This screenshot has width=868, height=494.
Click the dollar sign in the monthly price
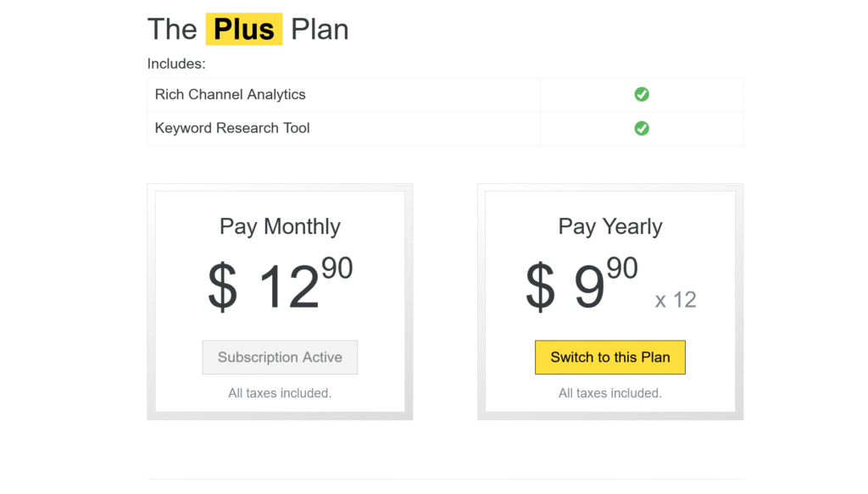[x=222, y=286]
